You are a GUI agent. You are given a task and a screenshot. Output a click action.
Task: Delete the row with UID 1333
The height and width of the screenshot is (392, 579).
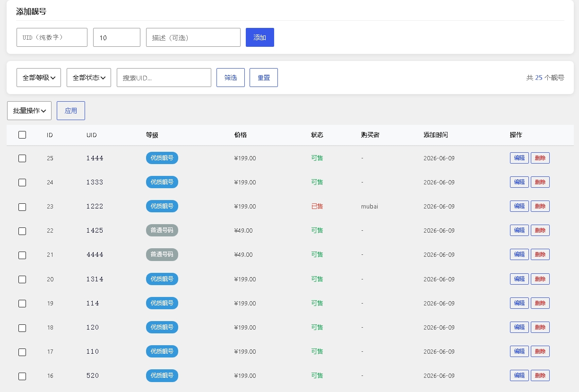point(540,182)
